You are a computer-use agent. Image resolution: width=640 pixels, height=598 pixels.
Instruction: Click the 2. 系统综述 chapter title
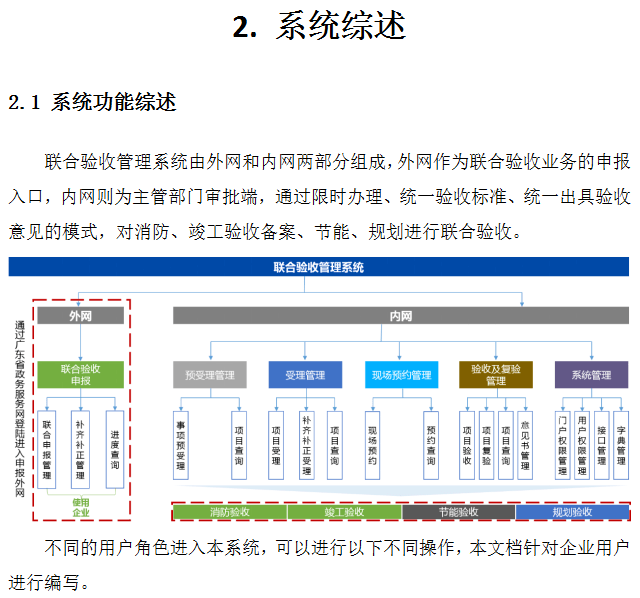tap(319, 27)
